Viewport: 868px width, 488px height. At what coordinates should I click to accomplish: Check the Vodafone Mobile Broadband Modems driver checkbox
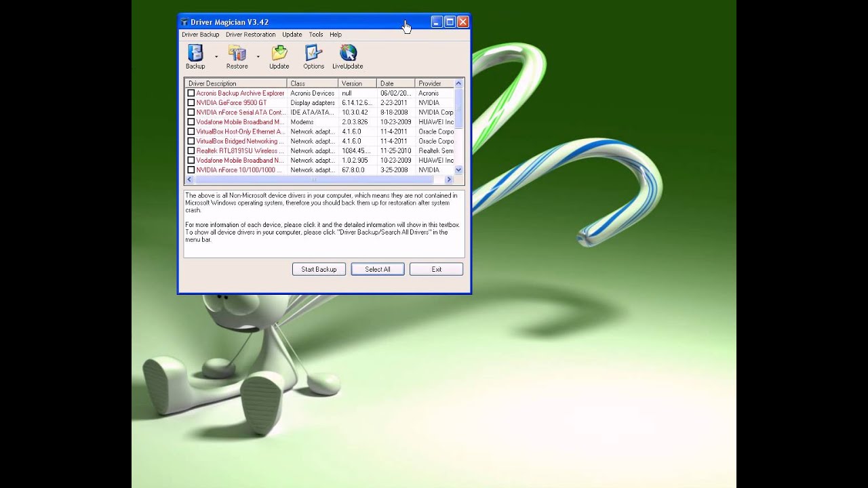point(191,122)
